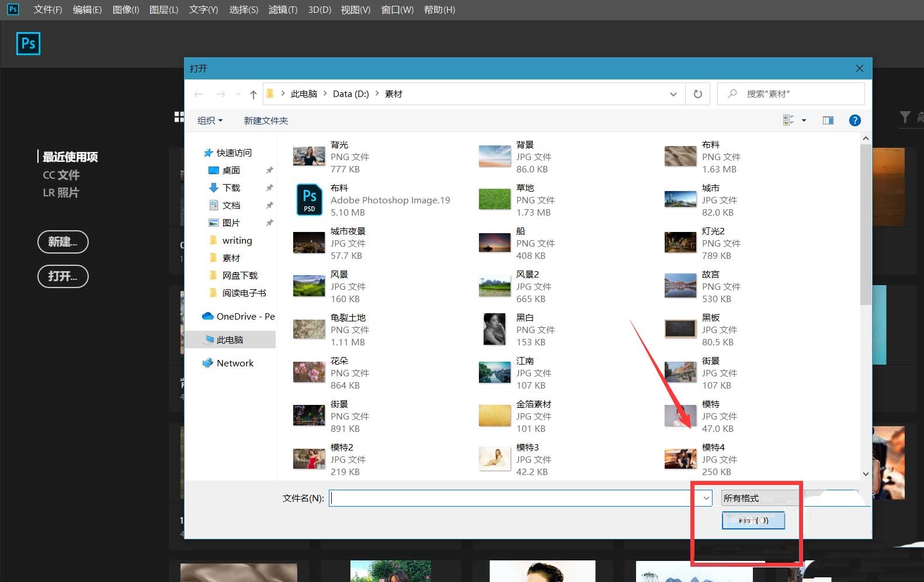Expand the view options dropdown arrow

coord(804,120)
